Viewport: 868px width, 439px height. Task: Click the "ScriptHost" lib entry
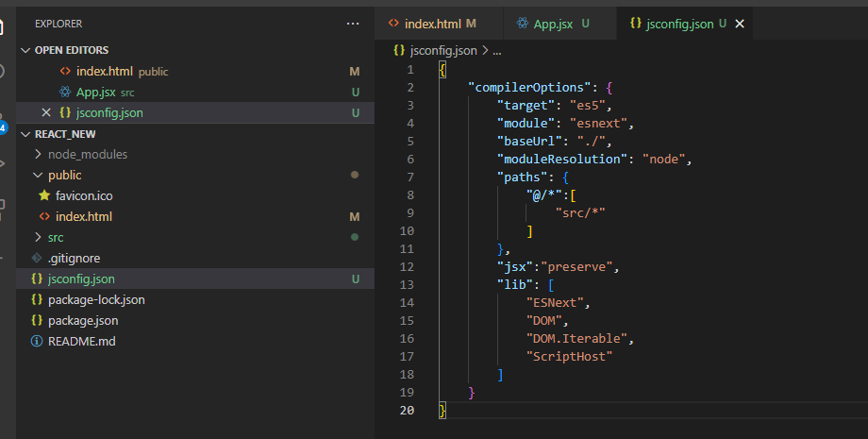coord(570,357)
